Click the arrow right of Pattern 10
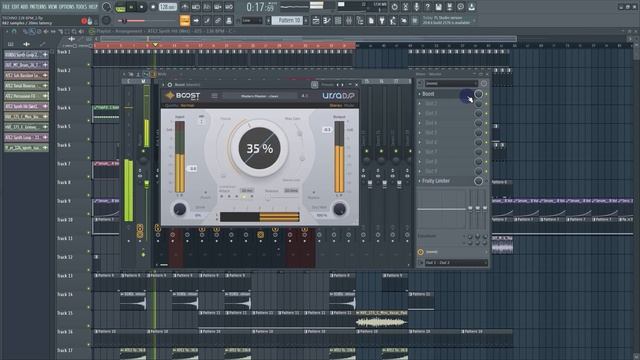640x360 pixels. (x=306, y=20)
